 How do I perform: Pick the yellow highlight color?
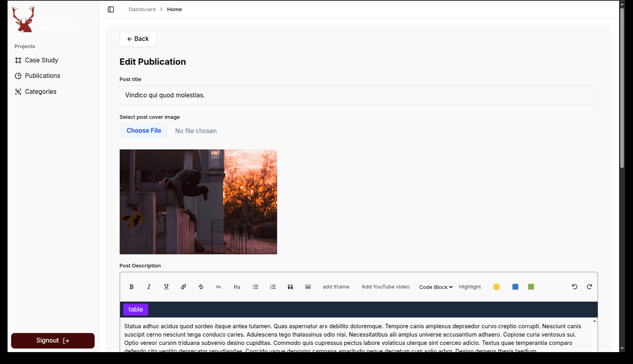[496, 287]
